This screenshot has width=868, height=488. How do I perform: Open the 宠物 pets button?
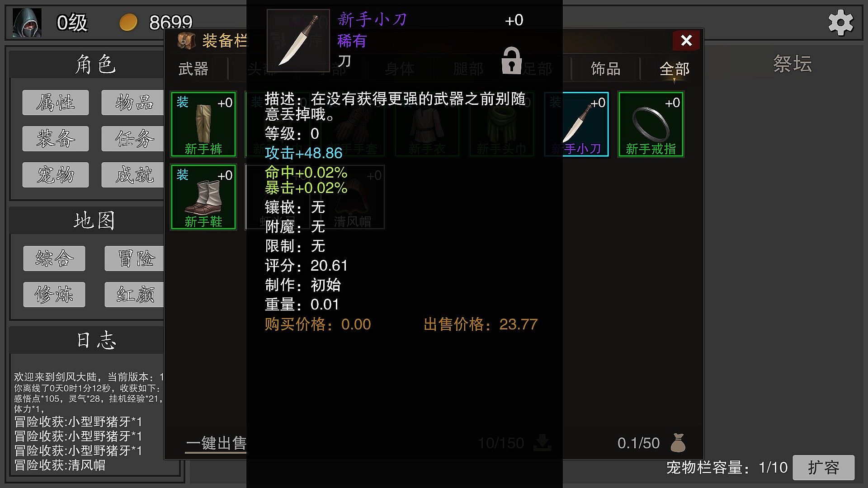(56, 175)
